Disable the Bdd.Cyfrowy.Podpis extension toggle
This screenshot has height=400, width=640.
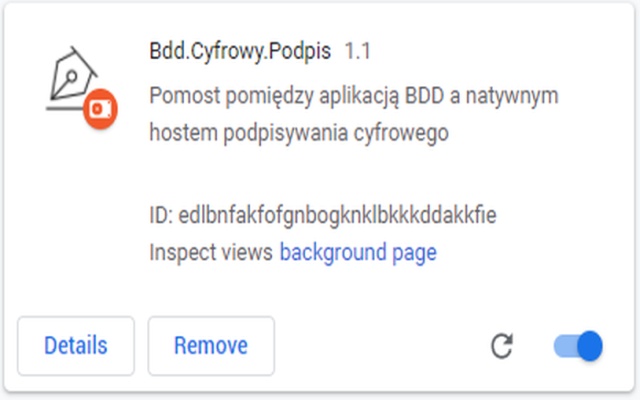tap(578, 346)
